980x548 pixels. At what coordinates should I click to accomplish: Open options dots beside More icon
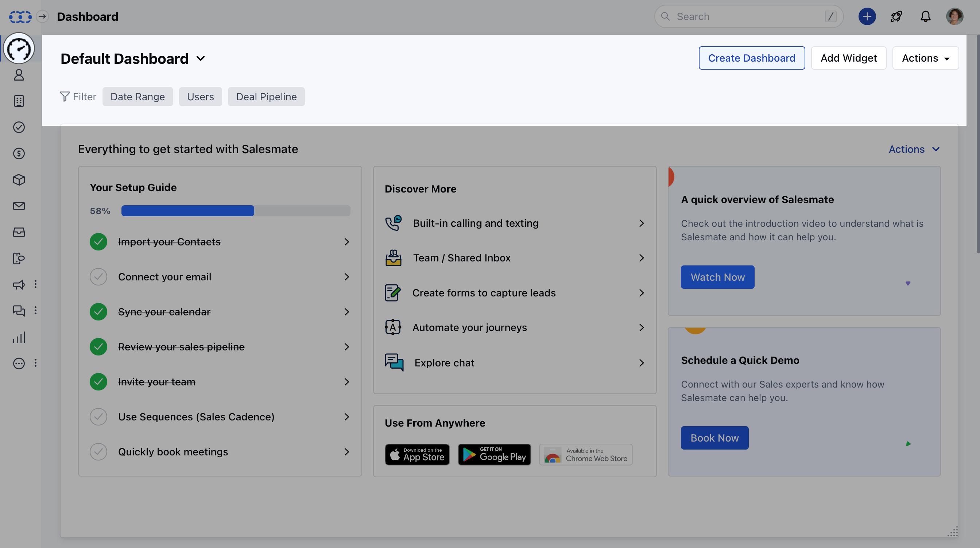click(35, 363)
